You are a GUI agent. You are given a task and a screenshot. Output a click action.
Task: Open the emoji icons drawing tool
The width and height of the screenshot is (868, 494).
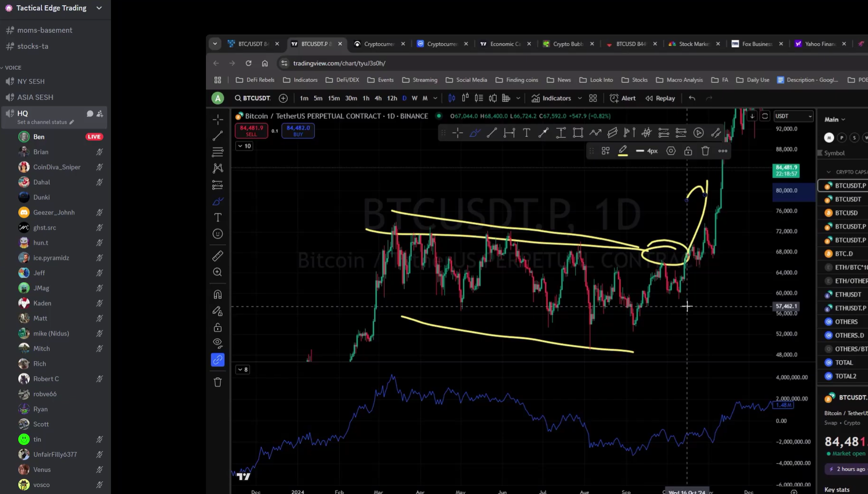coord(218,234)
